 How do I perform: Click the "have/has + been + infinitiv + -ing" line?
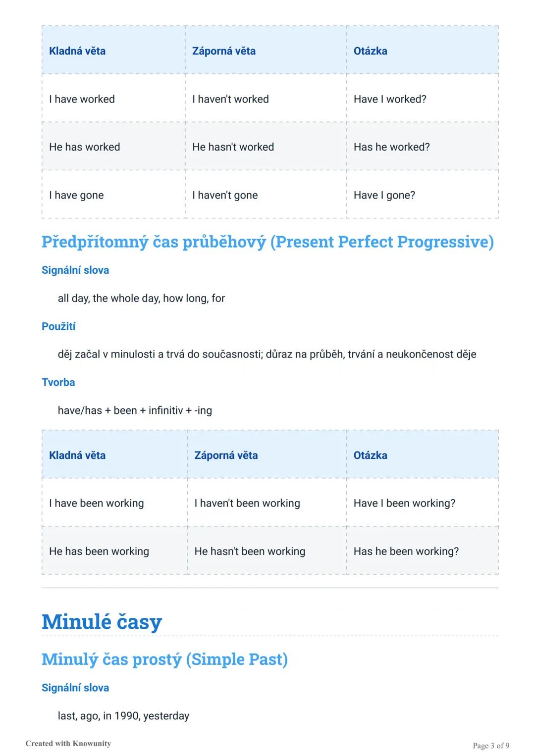(135, 410)
